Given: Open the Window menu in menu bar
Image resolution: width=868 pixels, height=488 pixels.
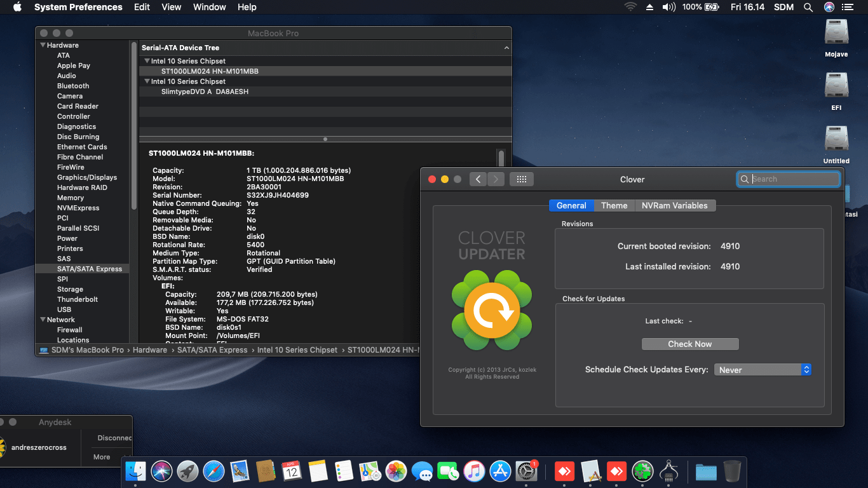Looking at the screenshot, I should (209, 7).
